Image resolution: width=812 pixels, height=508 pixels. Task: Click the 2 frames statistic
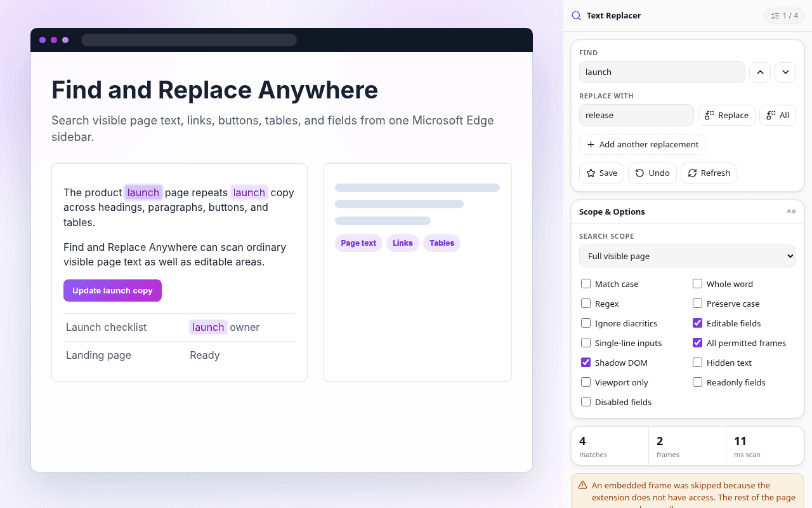(688, 446)
